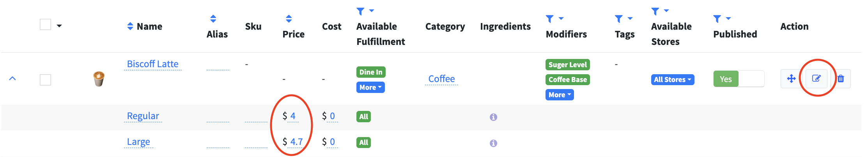Click the info icon in Regular row
The width and height of the screenshot is (868, 157).
pos(493,117)
